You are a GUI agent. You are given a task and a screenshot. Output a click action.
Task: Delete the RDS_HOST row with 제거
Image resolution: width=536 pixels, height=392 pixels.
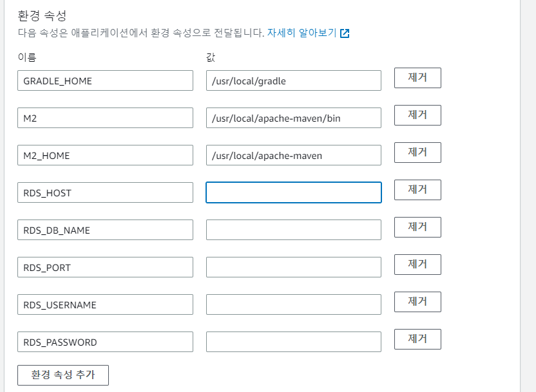(417, 190)
